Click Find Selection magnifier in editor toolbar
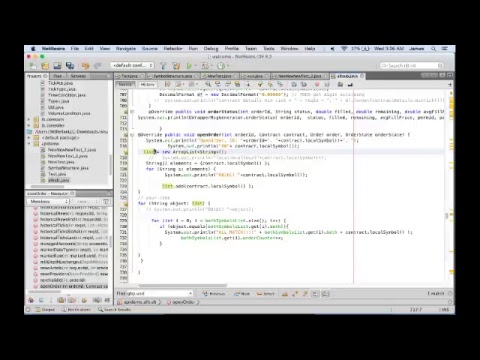 pyautogui.click(x=208, y=85)
